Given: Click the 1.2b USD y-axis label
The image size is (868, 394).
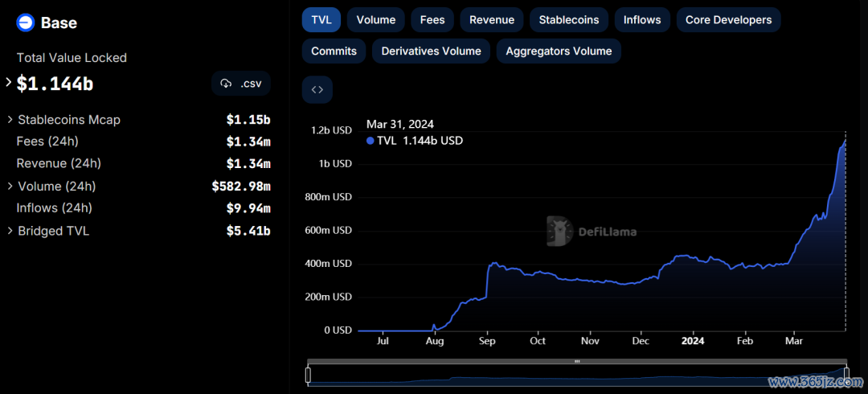Looking at the screenshot, I should [x=331, y=131].
